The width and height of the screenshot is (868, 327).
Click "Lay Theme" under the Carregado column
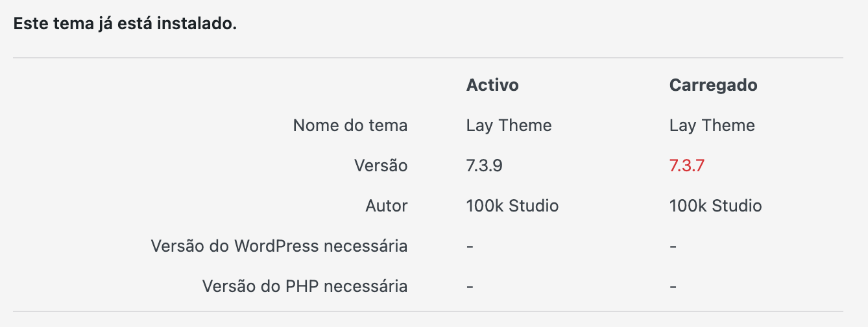pos(712,125)
